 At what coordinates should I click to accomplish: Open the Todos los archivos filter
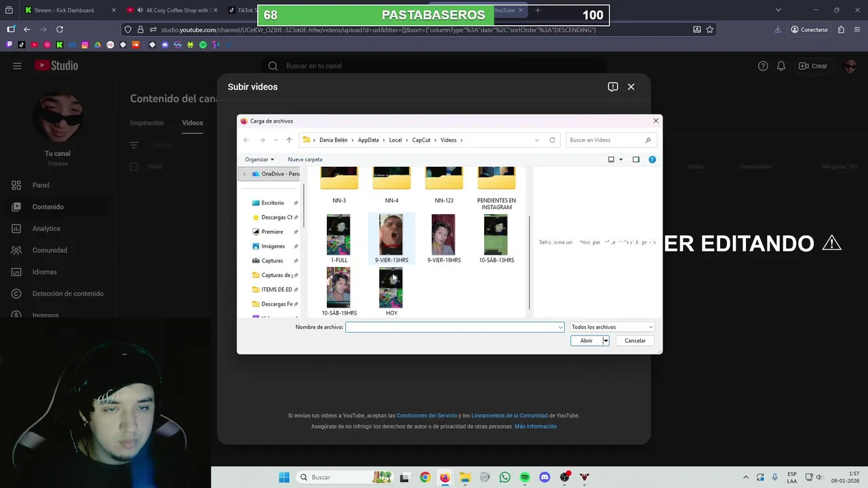pyautogui.click(x=612, y=327)
